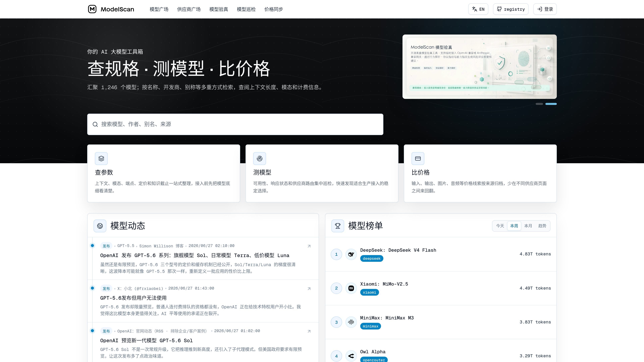Open external link arrow for GPT-5.6发布但用户无法使用

coord(309,289)
